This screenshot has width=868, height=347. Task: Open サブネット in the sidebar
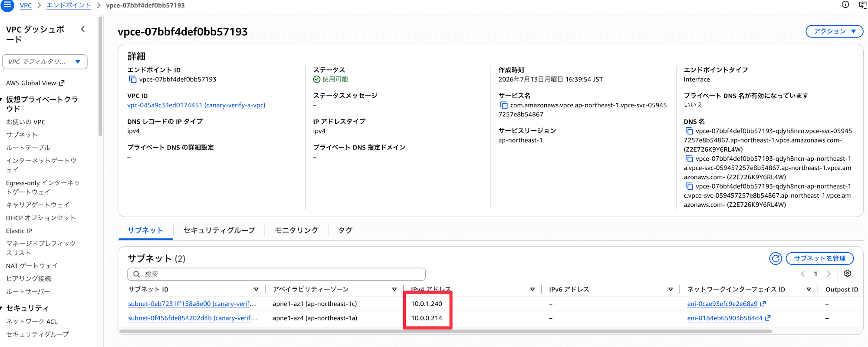(x=22, y=135)
